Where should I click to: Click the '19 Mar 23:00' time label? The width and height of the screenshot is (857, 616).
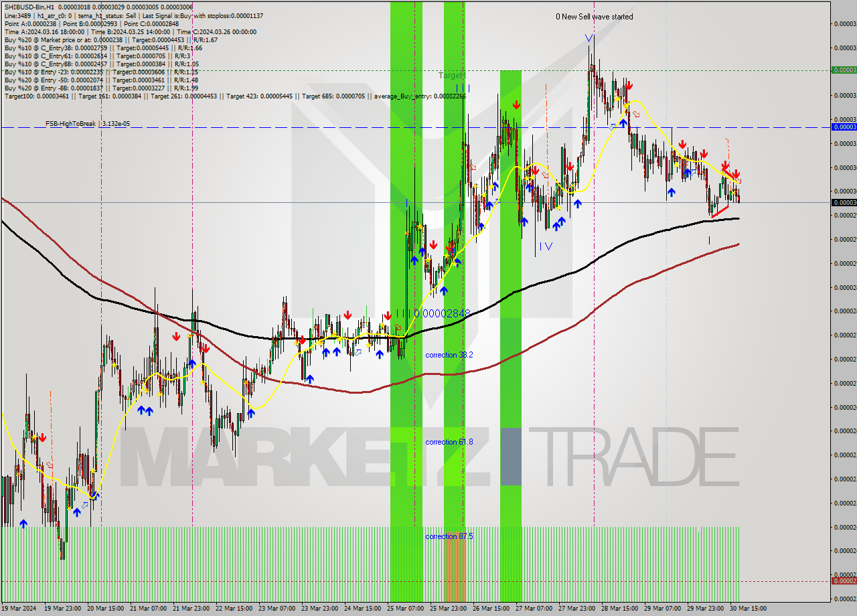click(62, 608)
